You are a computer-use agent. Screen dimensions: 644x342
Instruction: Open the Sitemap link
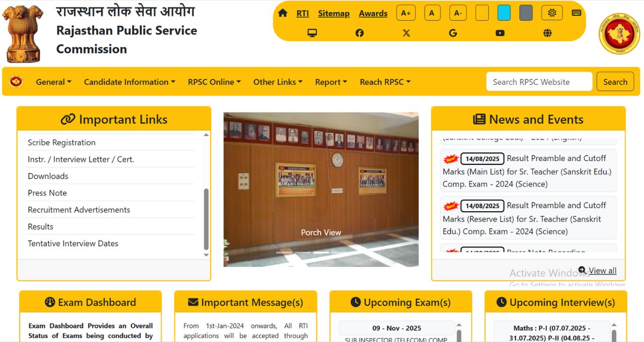pos(334,14)
